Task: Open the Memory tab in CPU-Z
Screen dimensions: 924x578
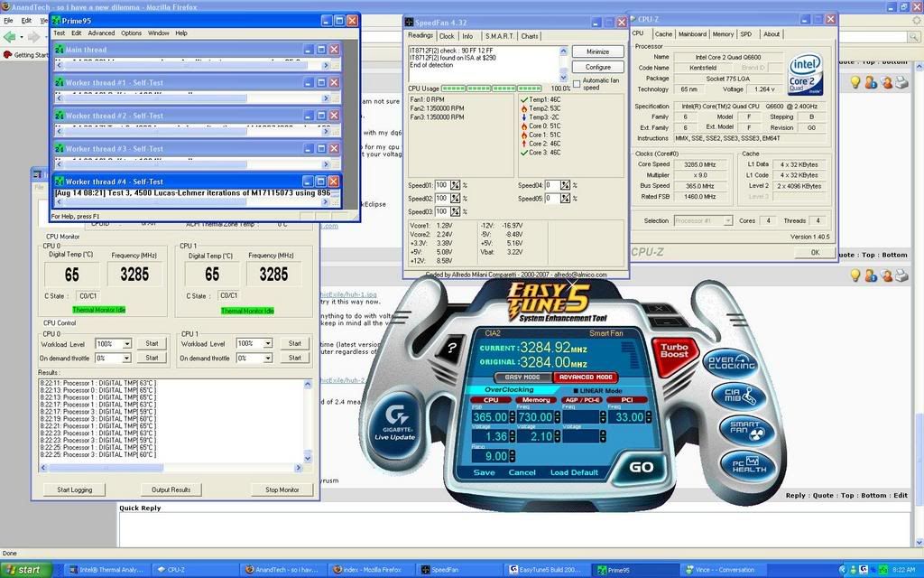Action: click(723, 34)
